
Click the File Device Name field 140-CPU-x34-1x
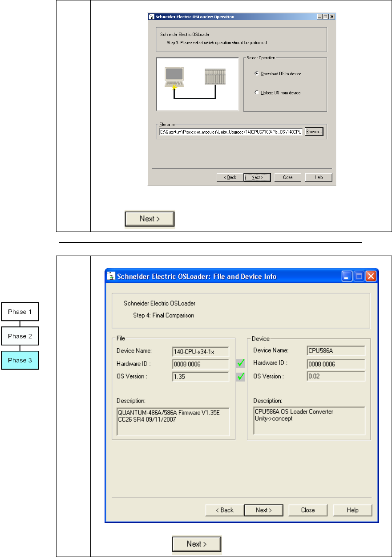pyautogui.click(x=201, y=351)
